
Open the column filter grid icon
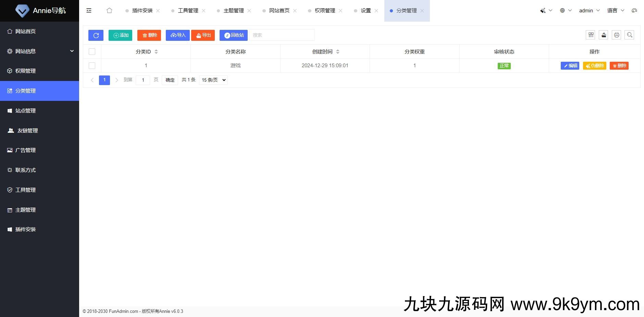pos(591,35)
